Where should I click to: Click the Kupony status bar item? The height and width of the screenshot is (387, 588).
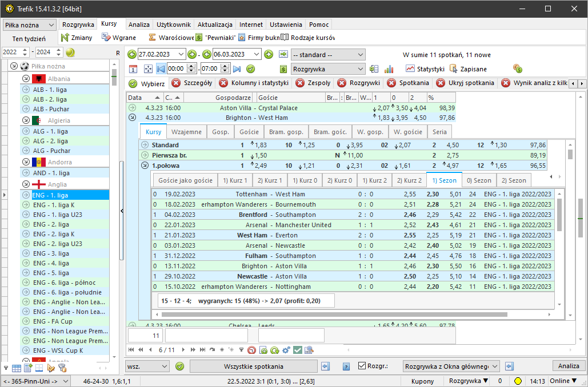point(422,381)
